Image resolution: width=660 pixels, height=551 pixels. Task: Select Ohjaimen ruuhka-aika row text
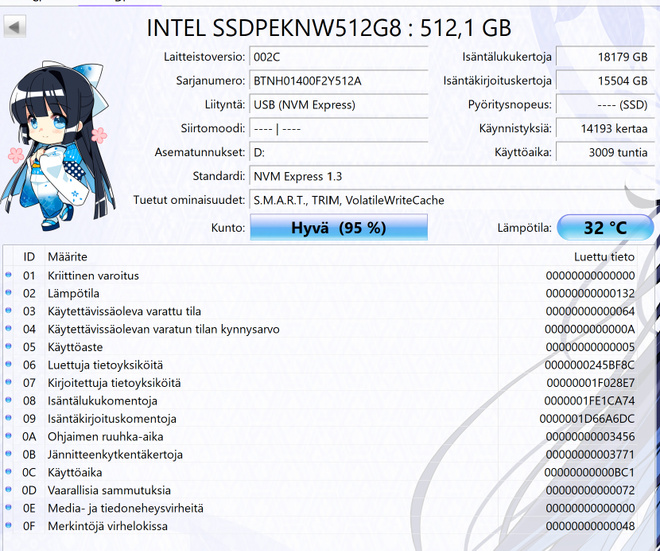[105, 437]
